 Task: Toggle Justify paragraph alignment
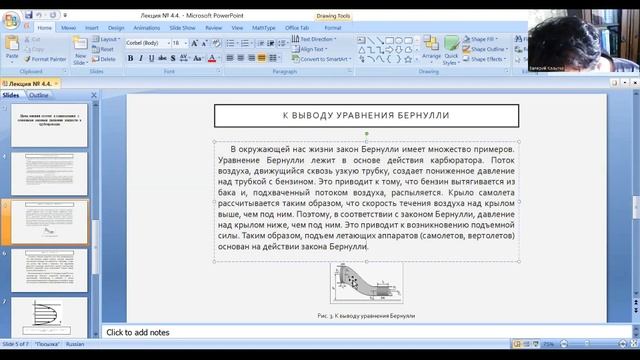(262, 58)
